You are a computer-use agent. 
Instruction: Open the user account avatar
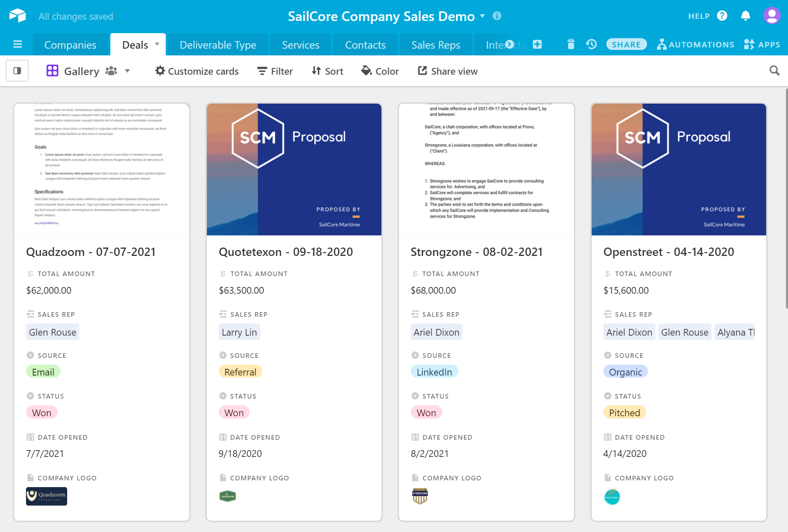coord(772,16)
